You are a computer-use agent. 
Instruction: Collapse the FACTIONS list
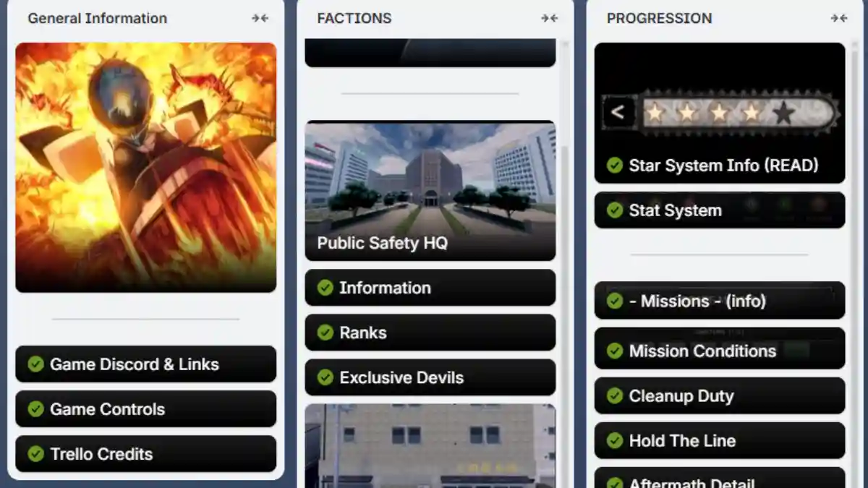[550, 18]
